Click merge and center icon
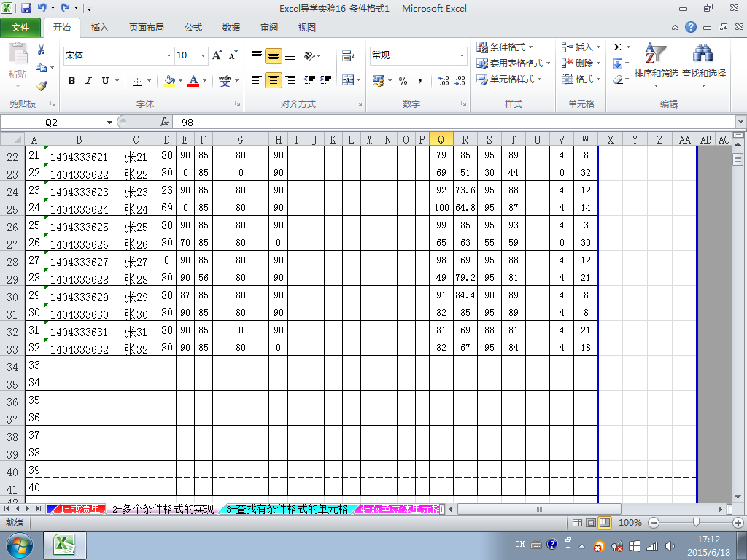This screenshot has height=560, width=747. pyautogui.click(x=348, y=80)
